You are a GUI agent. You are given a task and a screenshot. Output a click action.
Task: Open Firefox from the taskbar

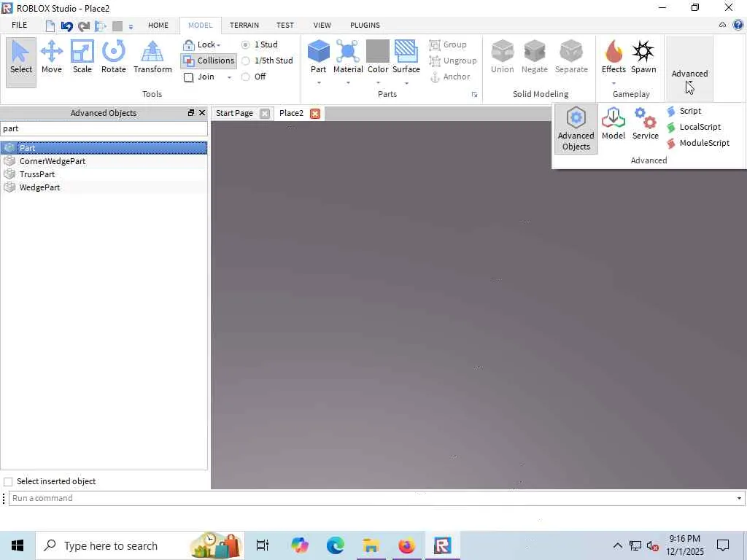(406, 545)
